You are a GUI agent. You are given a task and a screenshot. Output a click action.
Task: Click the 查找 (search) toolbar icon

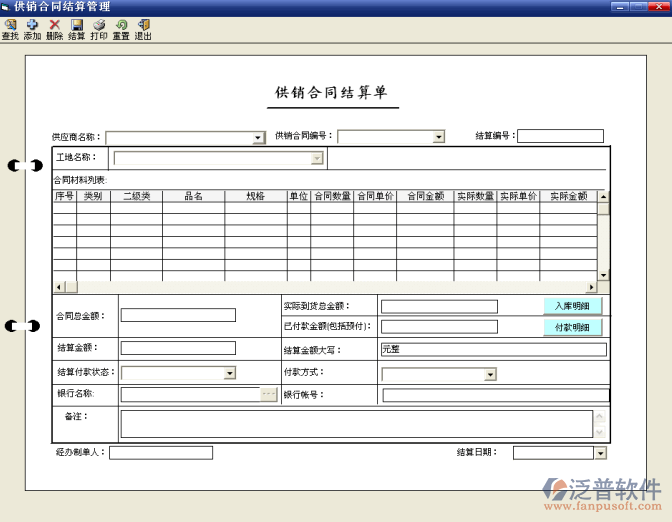[x=10, y=29]
